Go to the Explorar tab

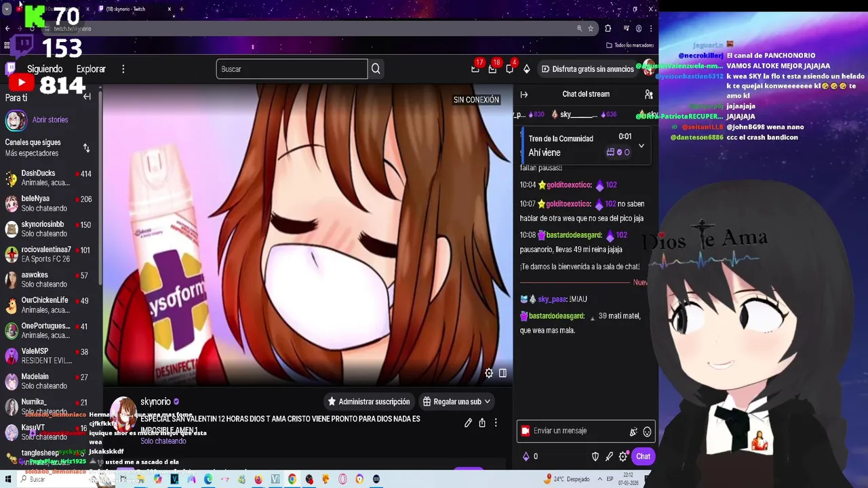coord(91,69)
